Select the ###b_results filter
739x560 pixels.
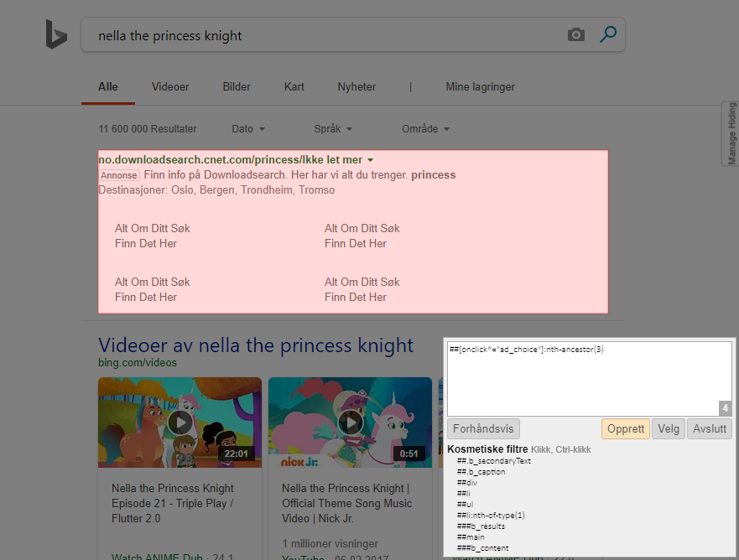pyautogui.click(x=481, y=526)
